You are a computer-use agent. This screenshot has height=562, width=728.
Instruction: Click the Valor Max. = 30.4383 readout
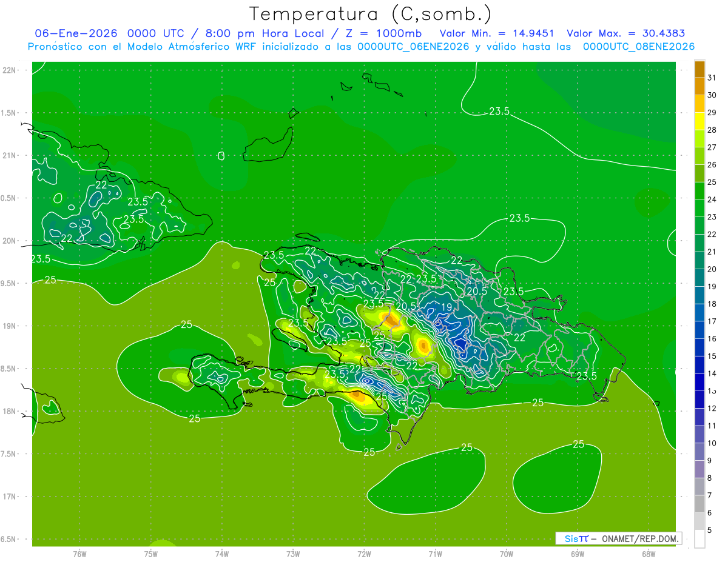[625, 33]
